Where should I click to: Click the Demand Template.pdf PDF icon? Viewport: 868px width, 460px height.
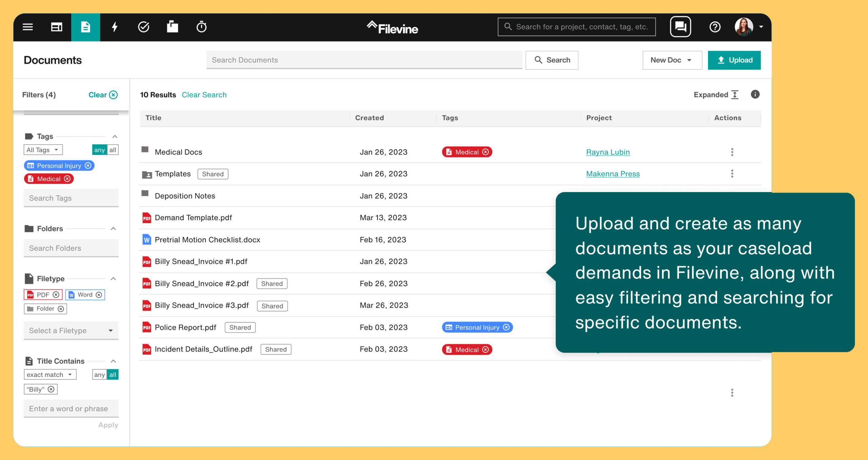pos(146,217)
